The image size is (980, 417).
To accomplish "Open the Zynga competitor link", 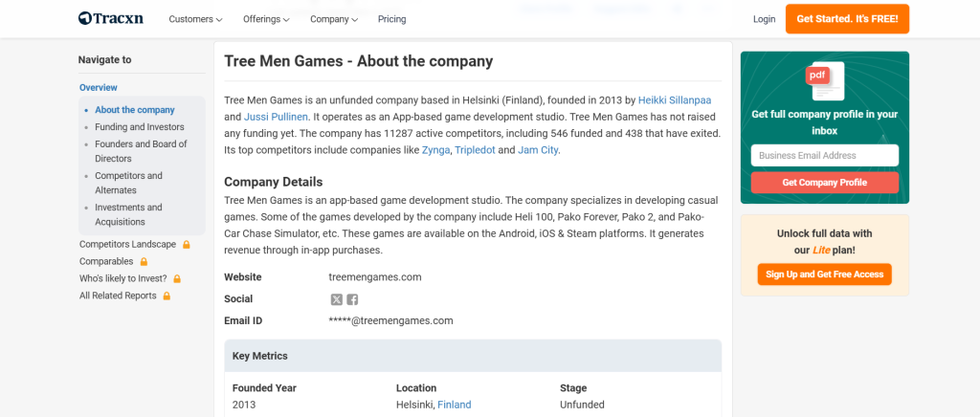I will [x=435, y=150].
